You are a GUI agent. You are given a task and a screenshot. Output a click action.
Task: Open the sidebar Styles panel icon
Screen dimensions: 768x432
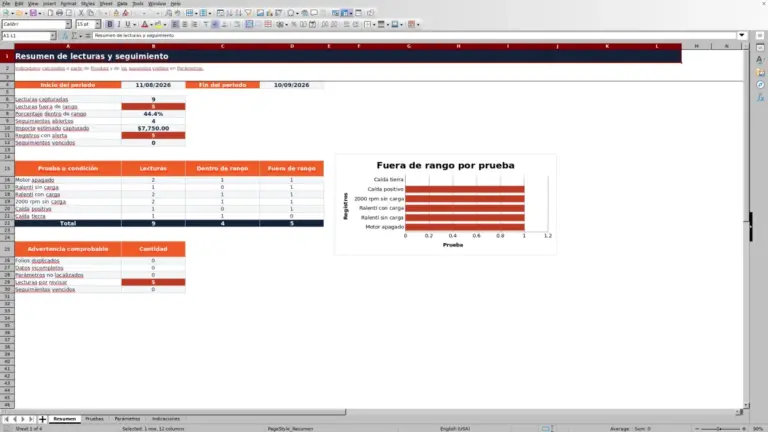pyautogui.click(x=760, y=60)
